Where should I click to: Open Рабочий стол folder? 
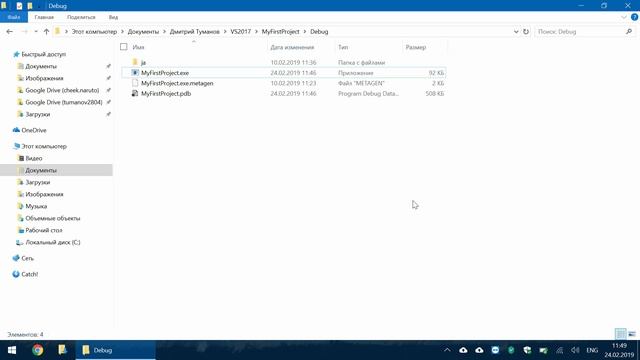tap(44, 230)
